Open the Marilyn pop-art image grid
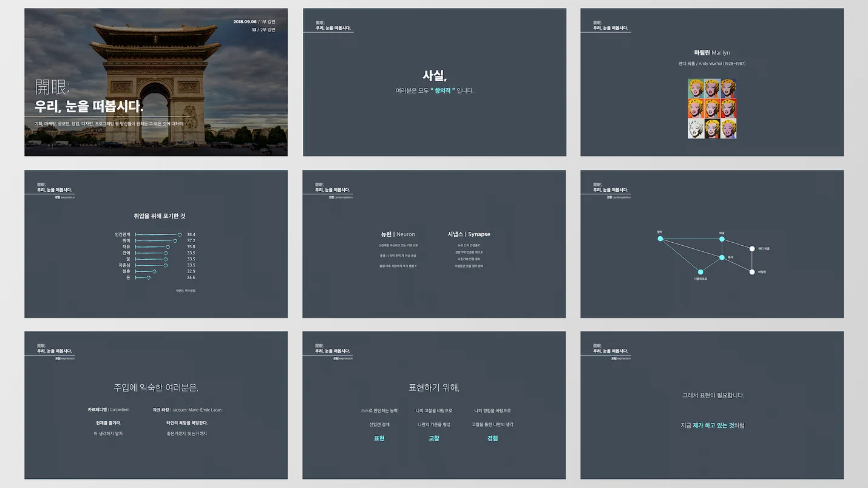 coord(712,109)
